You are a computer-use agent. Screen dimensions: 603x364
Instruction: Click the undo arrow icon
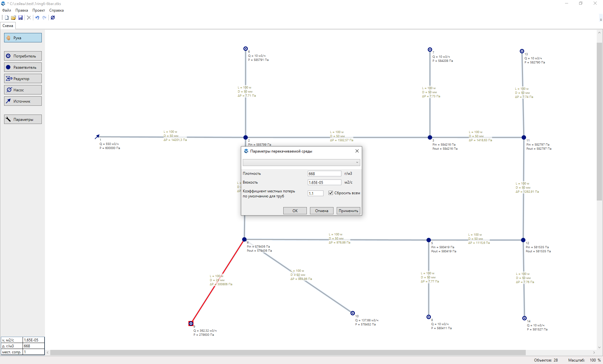[37, 18]
